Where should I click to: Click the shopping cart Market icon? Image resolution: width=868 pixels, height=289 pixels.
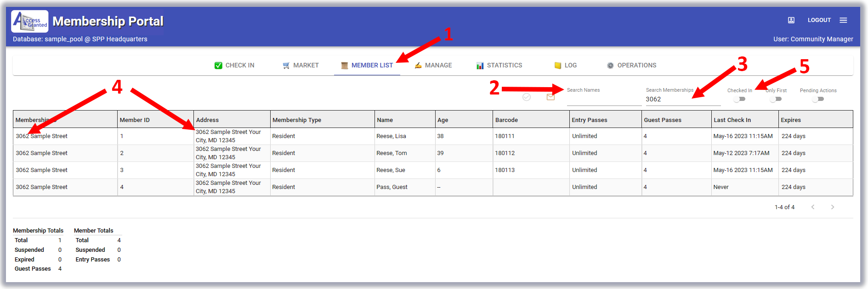pyautogui.click(x=286, y=66)
